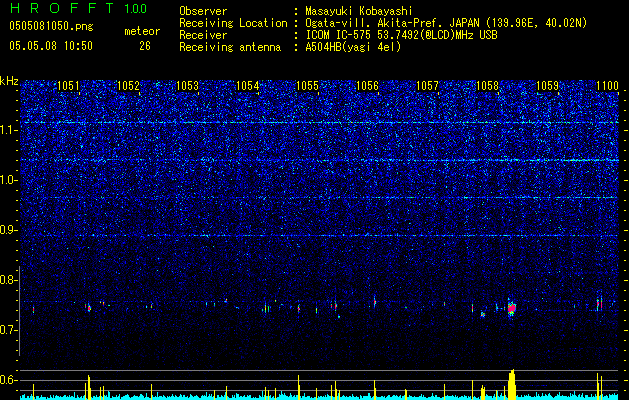Viewport: 629px width, 400px height.
Task: Select the observer name Masayuki Kobayashi
Action: tap(359, 11)
